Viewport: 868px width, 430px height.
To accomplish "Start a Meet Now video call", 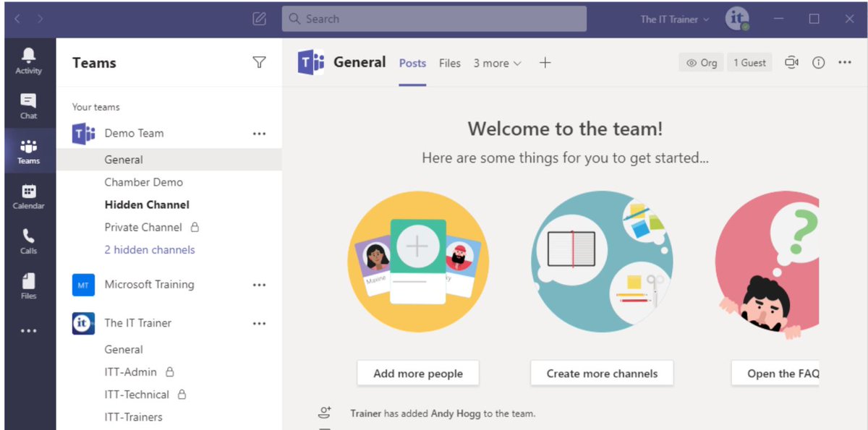I will 791,63.
